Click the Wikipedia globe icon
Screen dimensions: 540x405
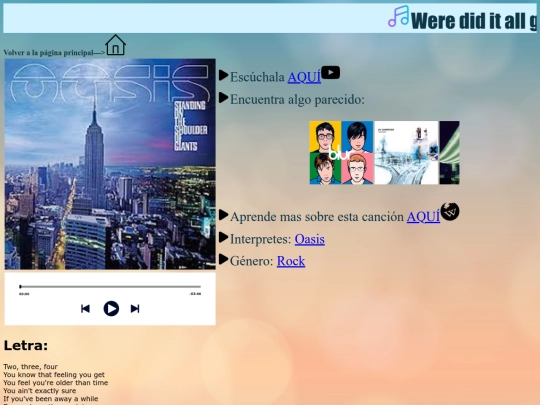(x=450, y=211)
